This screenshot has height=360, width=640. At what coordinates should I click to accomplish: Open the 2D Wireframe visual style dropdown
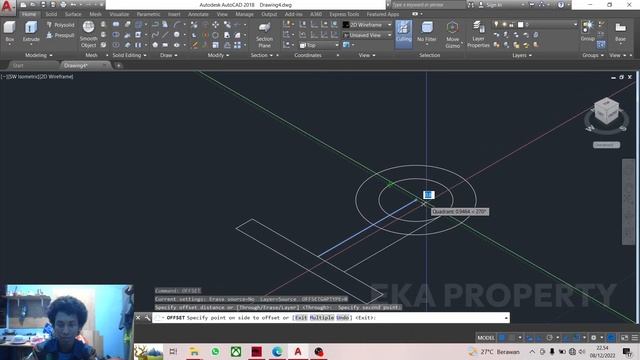(x=367, y=25)
